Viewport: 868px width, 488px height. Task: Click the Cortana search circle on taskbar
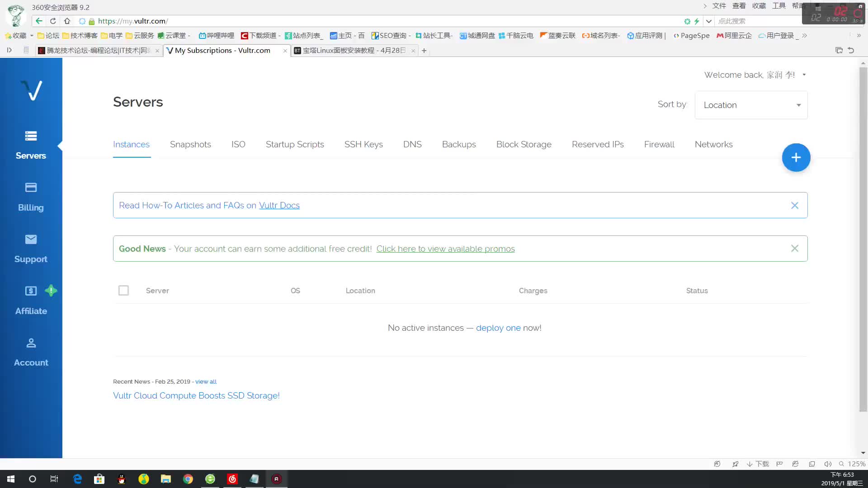[x=33, y=479]
